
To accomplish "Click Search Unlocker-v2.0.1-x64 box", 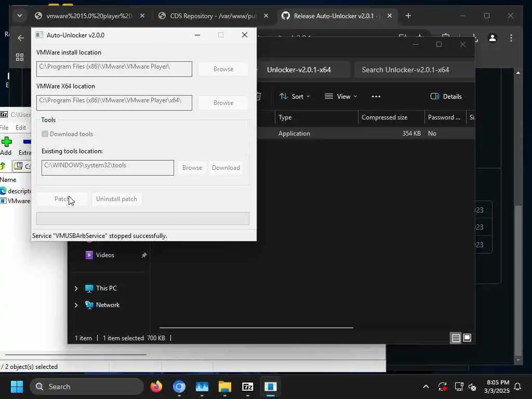I will tap(414, 70).
